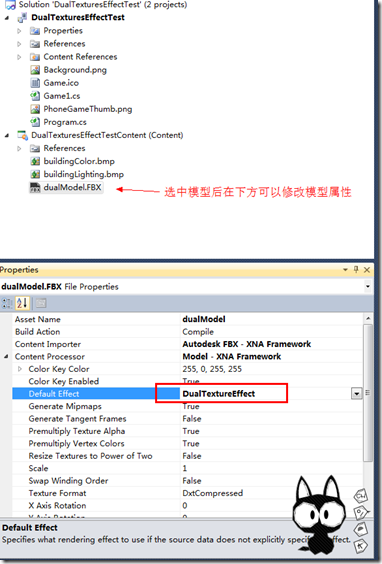The image size is (382, 564).
Task: Open Property Pages button in Properties toolbar
Action: coord(41,303)
